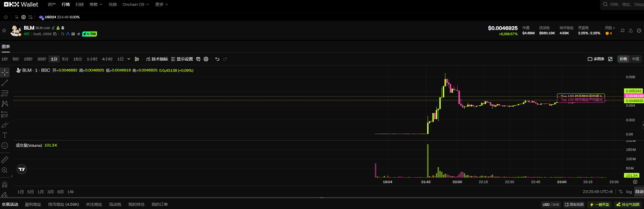Select the crosshair cursor tool

coord(5,72)
